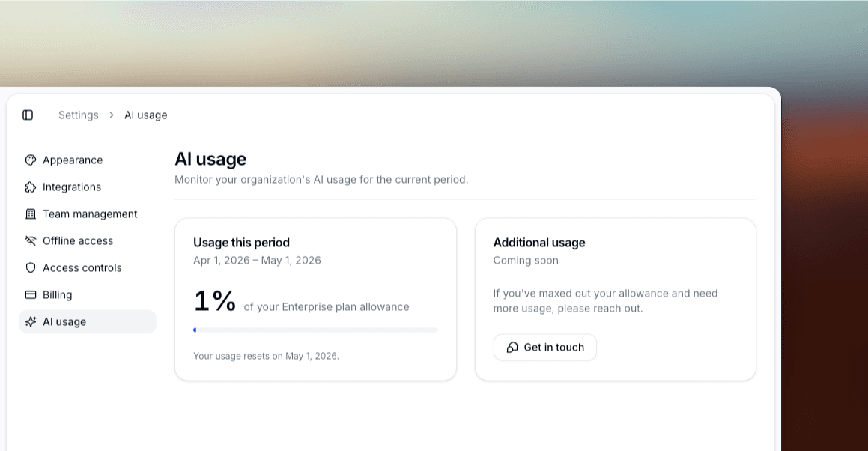The image size is (868, 451).
Task: Click the Team management icon
Action: coord(31,214)
